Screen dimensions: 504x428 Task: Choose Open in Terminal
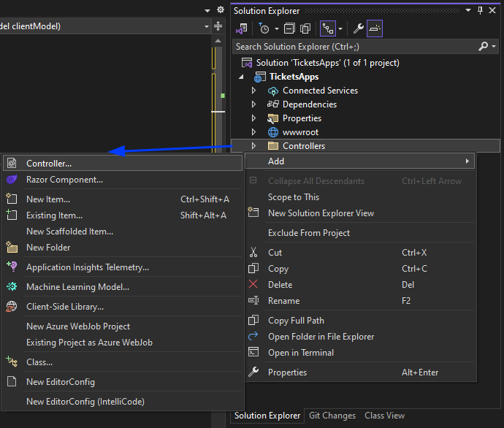pyautogui.click(x=359, y=353)
